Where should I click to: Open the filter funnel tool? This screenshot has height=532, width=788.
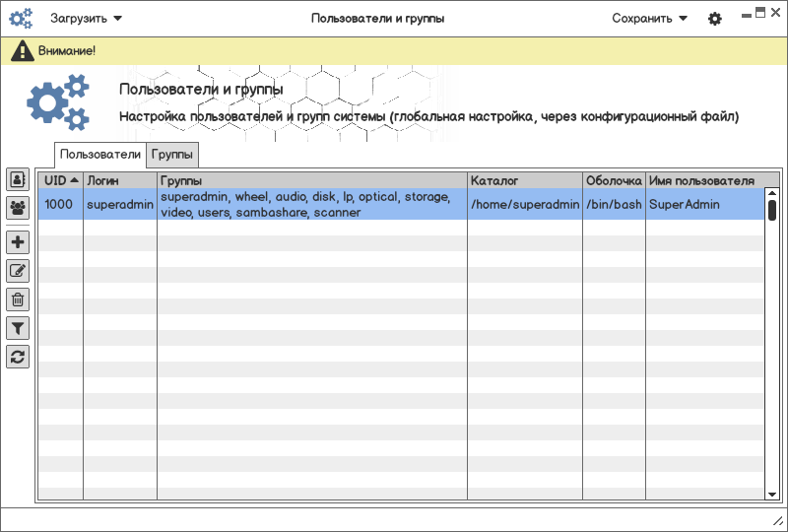18,328
